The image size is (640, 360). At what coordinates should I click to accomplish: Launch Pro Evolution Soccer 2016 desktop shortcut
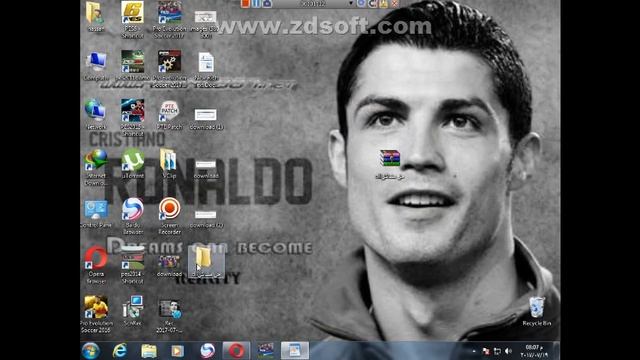point(96,314)
